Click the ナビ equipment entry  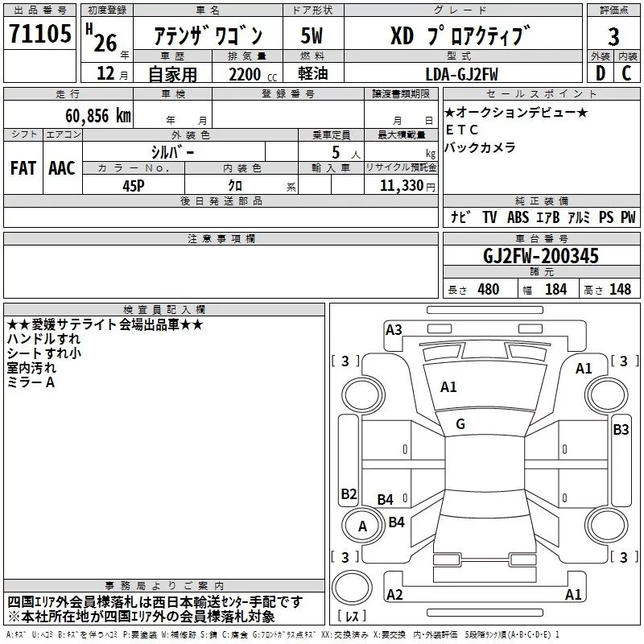coord(460,217)
